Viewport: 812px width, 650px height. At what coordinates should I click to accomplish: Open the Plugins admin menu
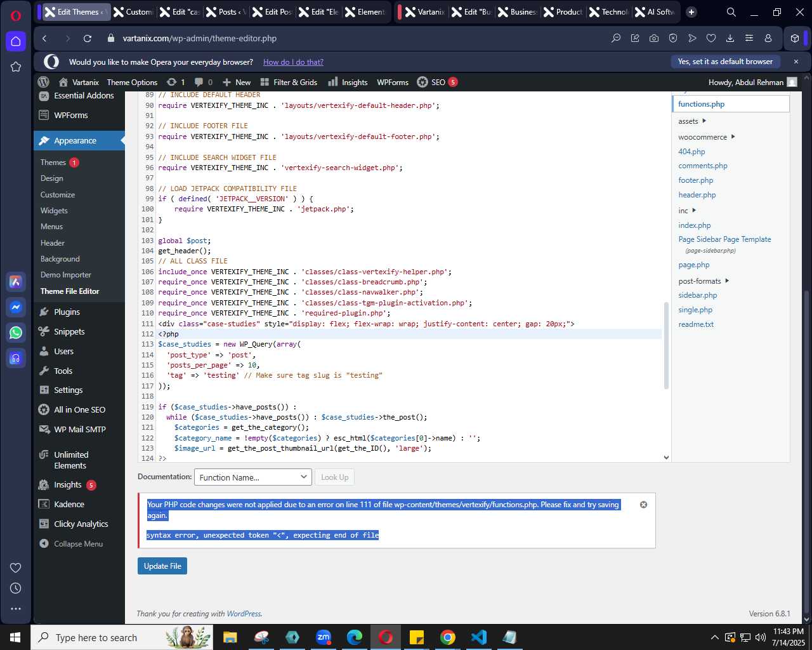click(67, 312)
